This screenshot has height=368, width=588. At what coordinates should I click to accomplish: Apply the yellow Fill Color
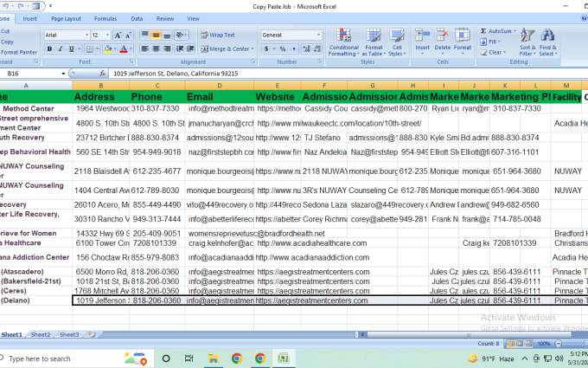point(107,48)
